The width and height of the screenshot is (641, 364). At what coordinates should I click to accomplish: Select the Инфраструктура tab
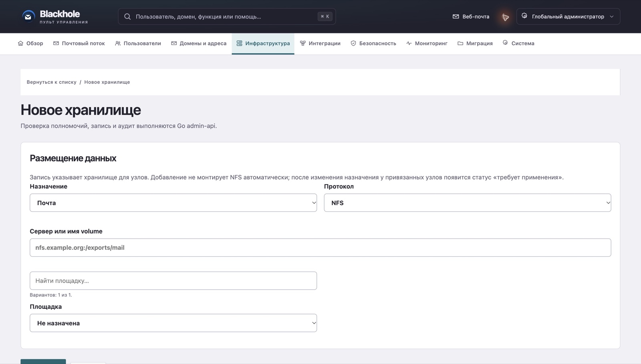pyautogui.click(x=263, y=43)
